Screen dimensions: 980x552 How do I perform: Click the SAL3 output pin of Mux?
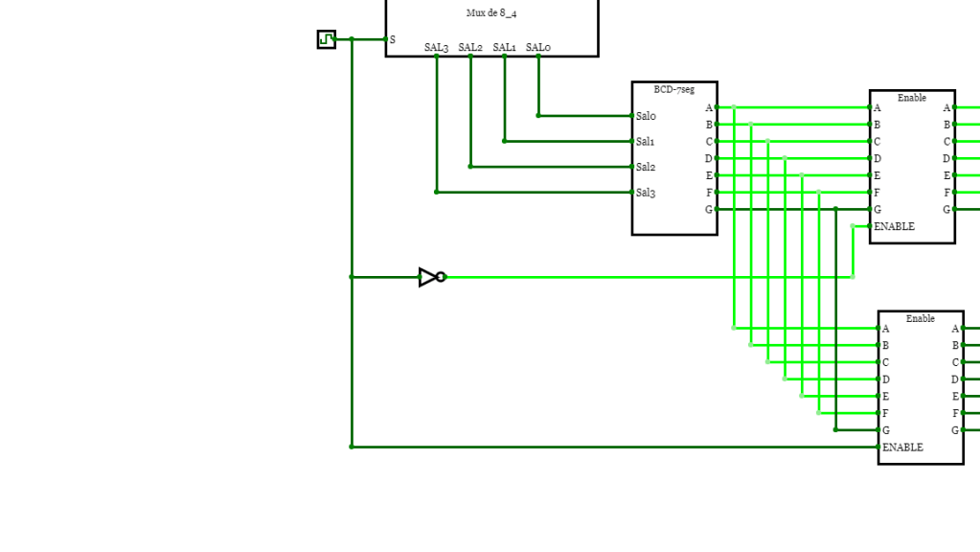437,57
